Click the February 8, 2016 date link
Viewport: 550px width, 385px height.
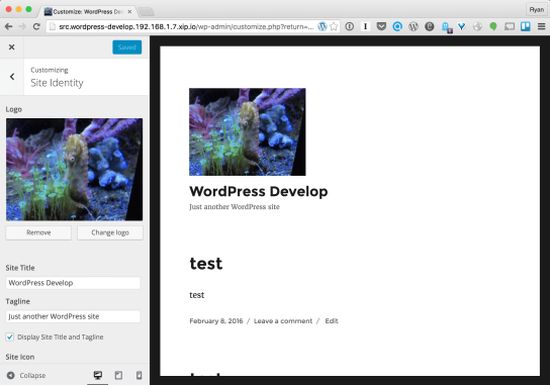click(x=216, y=321)
